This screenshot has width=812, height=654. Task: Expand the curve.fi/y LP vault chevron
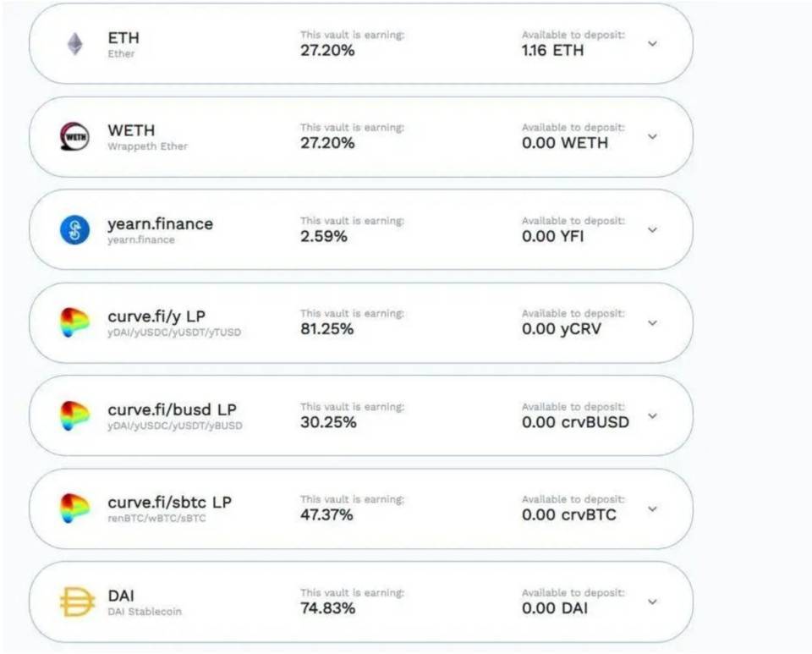point(652,322)
